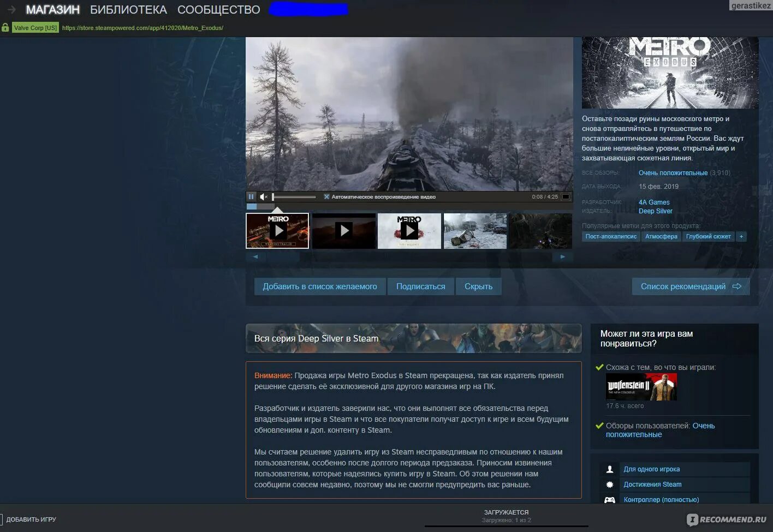Select the 'Пост-апокалипсис' tag

(x=611, y=237)
